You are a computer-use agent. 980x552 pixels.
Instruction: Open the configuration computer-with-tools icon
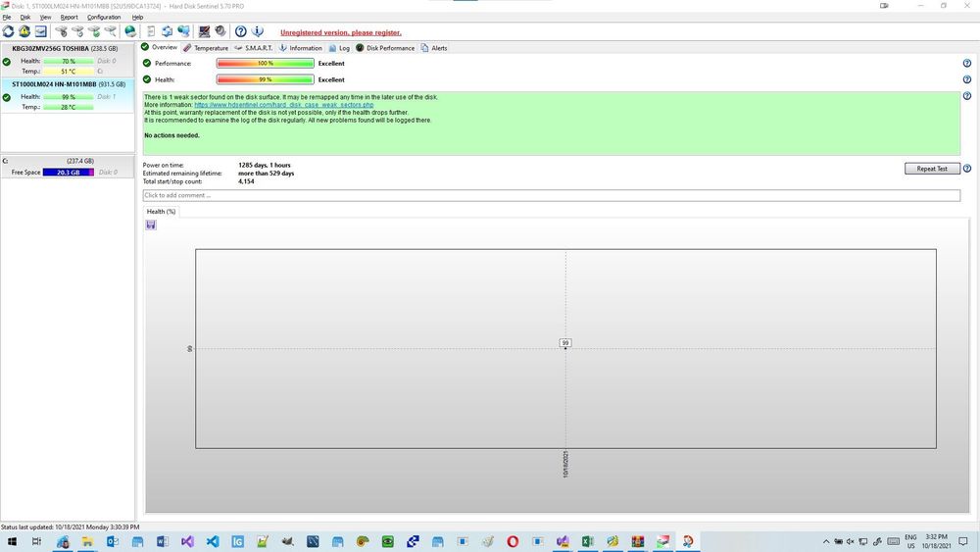click(x=205, y=31)
